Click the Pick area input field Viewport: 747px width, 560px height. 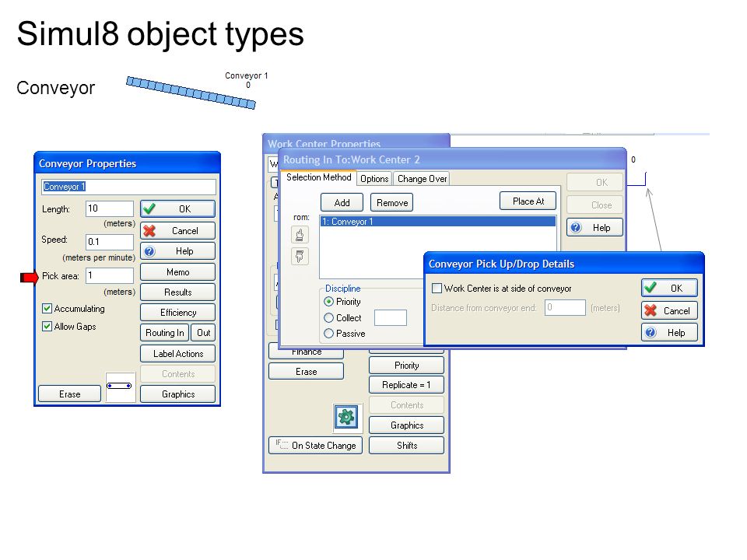(x=110, y=275)
